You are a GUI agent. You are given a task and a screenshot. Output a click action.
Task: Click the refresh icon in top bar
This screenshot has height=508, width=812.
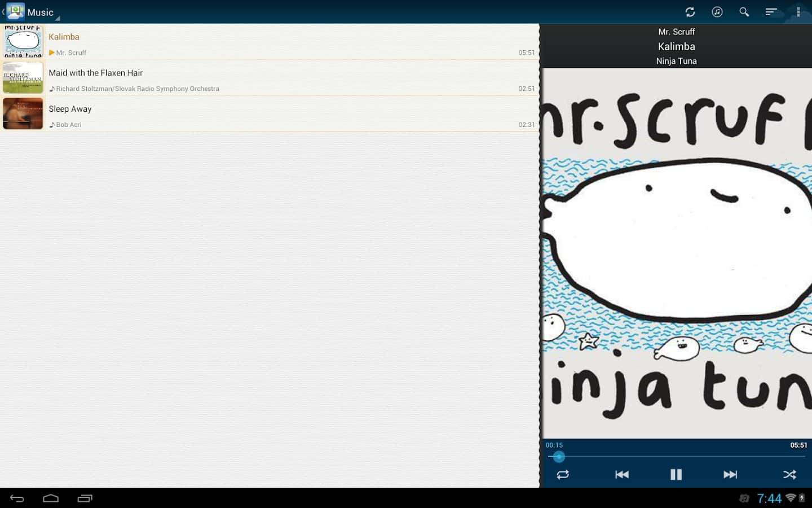[690, 12]
